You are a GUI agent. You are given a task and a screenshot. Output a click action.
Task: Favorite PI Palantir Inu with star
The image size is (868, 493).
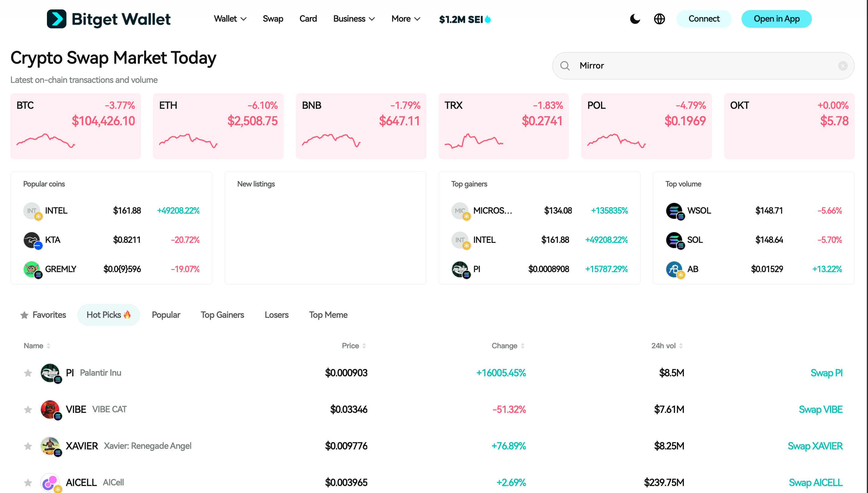(x=28, y=373)
